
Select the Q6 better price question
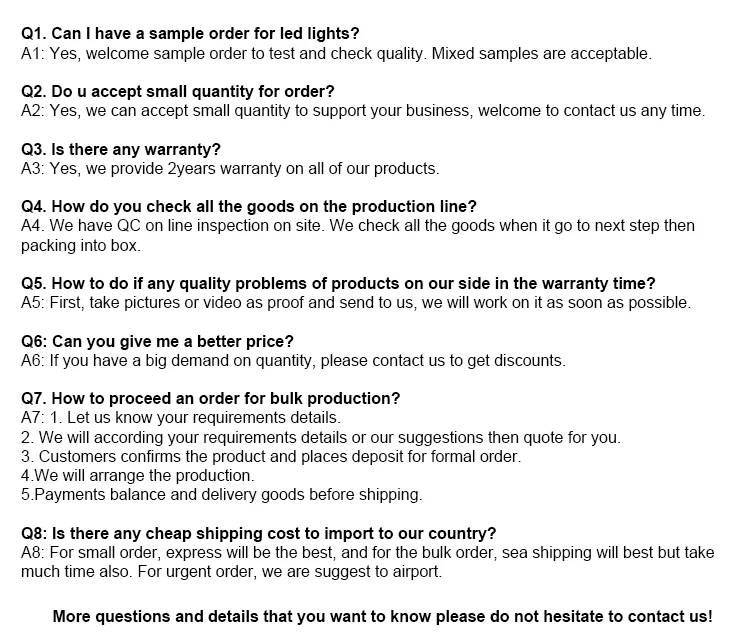pyautogui.click(x=157, y=341)
